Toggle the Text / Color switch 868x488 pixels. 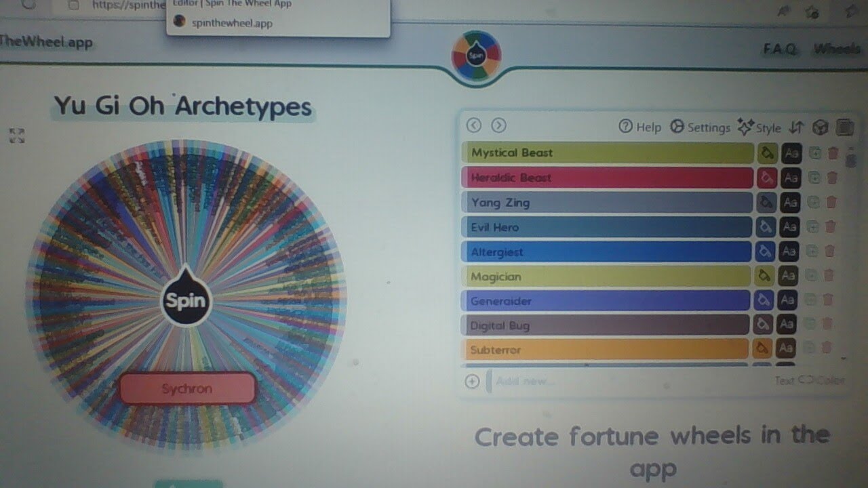point(810,381)
